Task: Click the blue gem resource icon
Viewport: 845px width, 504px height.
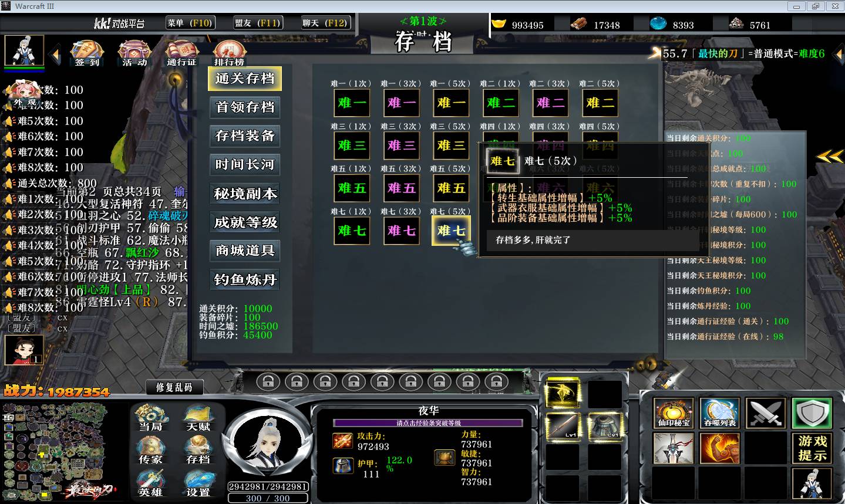Action: click(x=659, y=23)
